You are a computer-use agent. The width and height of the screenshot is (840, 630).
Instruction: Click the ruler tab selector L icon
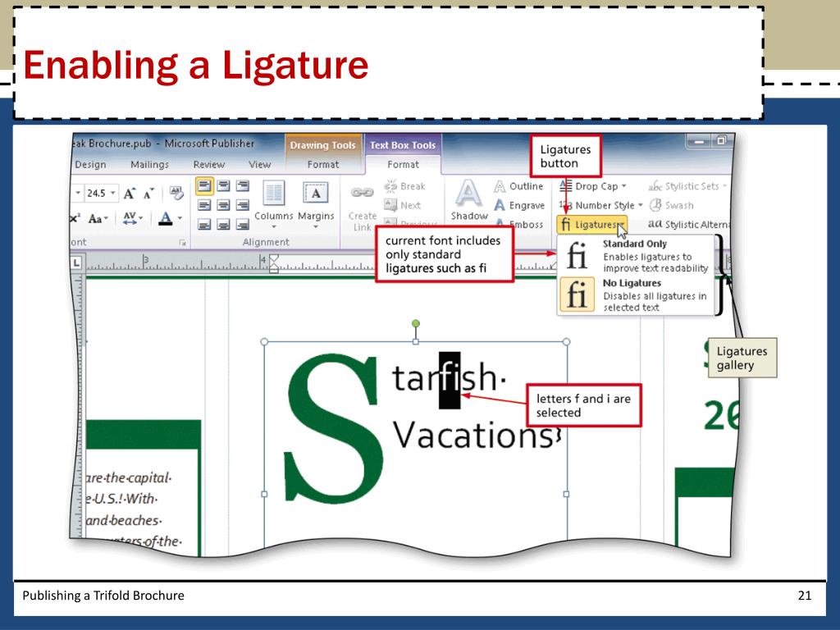coord(76,263)
